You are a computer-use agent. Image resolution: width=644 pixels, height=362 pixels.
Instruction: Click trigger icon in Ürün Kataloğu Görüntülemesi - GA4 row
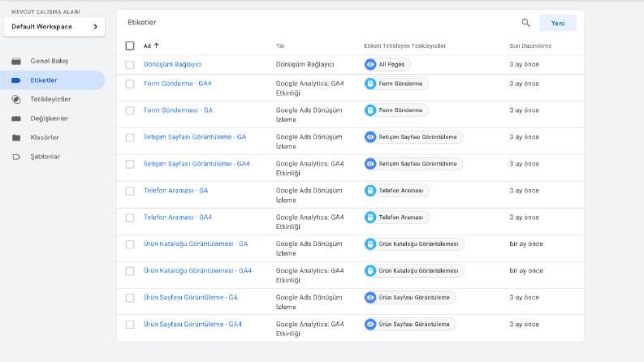point(370,271)
